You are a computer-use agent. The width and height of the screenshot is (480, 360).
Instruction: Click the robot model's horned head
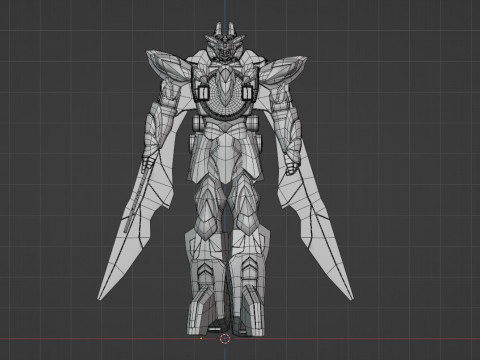coord(224,42)
